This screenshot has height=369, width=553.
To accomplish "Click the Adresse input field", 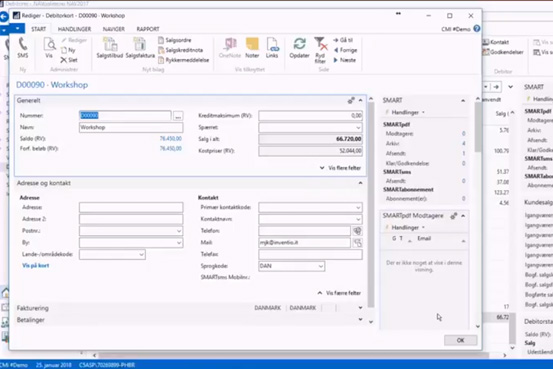I will coord(131,207).
